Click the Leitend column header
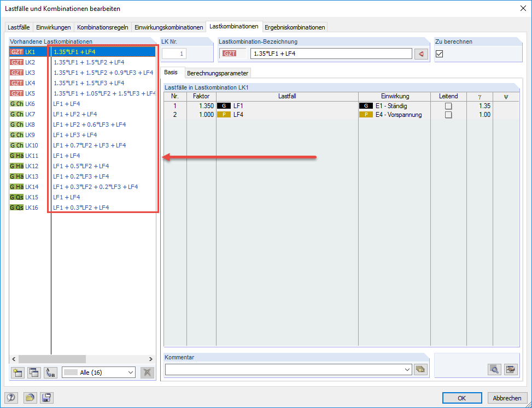 click(448, 97)
